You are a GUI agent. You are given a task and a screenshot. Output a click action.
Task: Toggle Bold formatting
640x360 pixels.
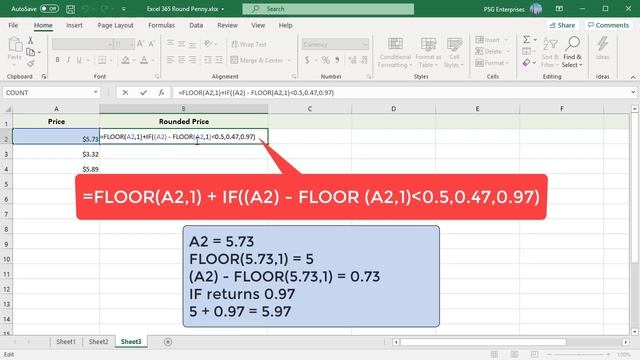point(57,60)
